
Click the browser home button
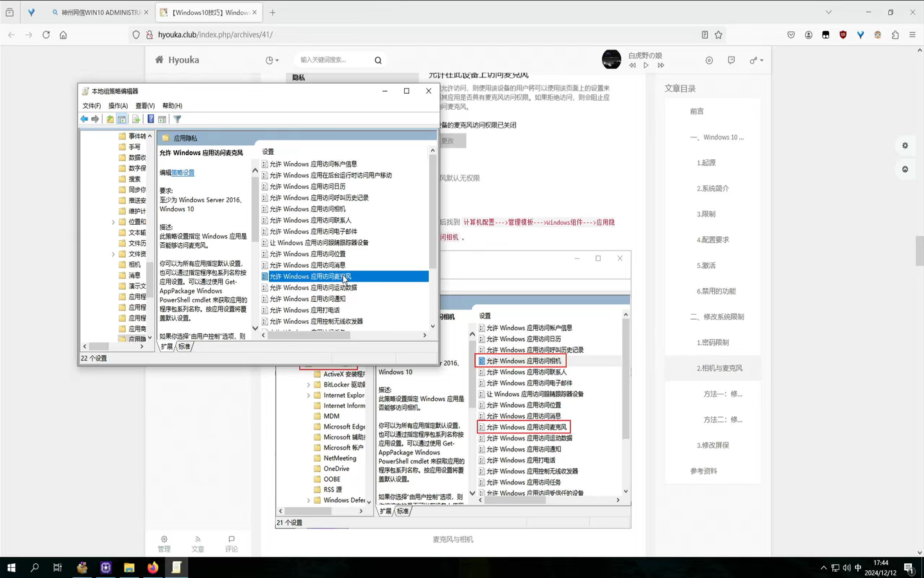pos(63,35)
